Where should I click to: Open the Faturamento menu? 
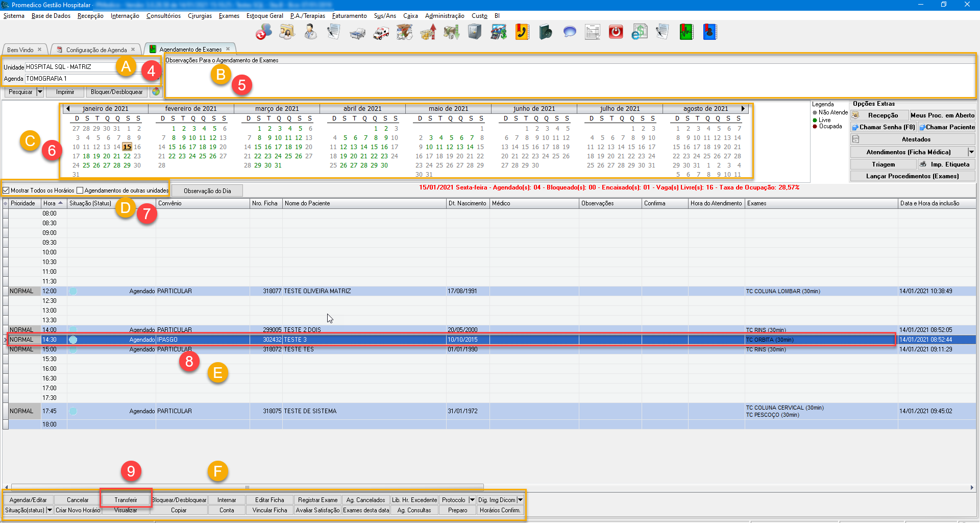coord(349,16)
